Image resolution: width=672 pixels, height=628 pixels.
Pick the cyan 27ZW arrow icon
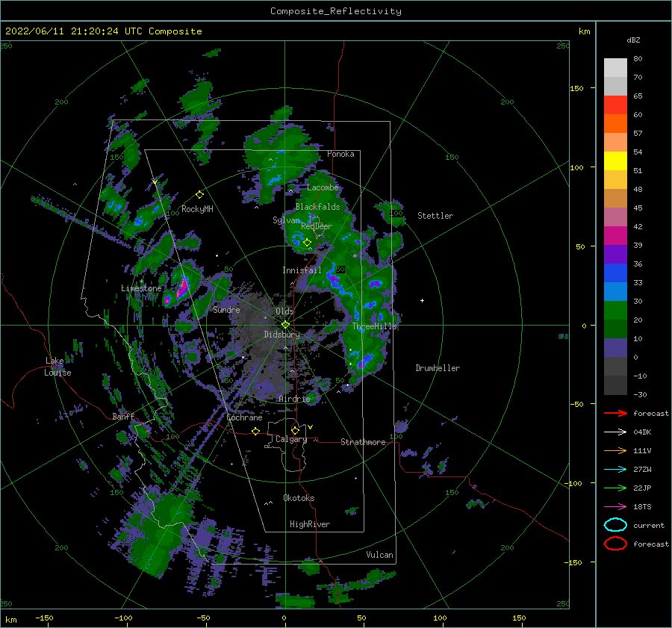click(615, 470)
